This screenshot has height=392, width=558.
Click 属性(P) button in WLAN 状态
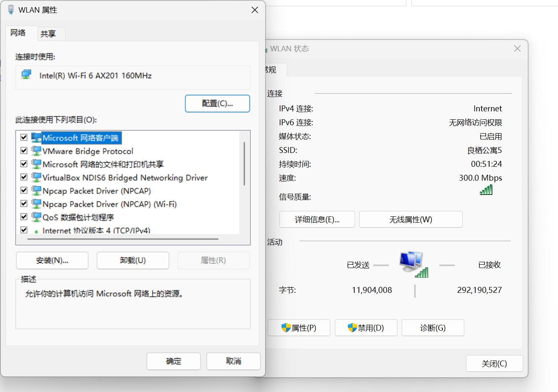click(299, 328)
